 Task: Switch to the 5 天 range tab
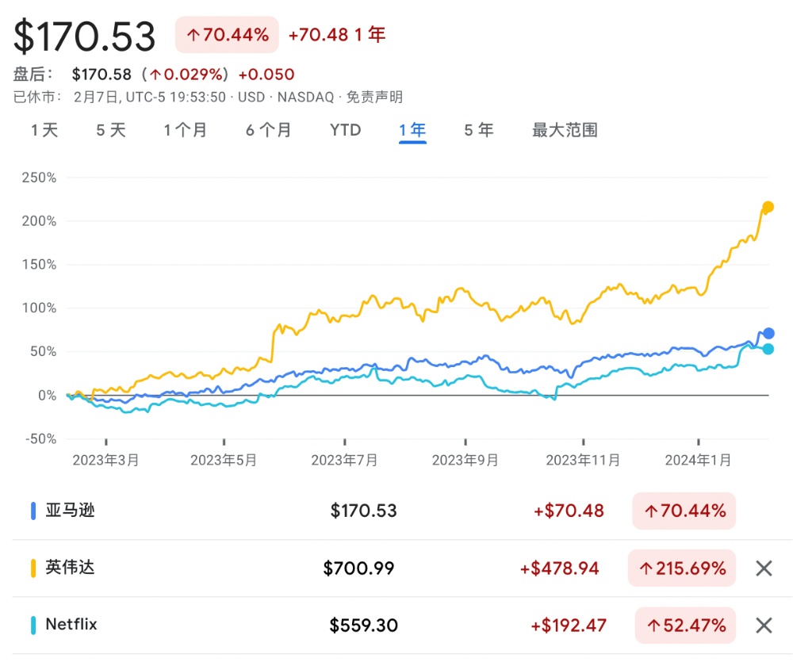(111, 130)
